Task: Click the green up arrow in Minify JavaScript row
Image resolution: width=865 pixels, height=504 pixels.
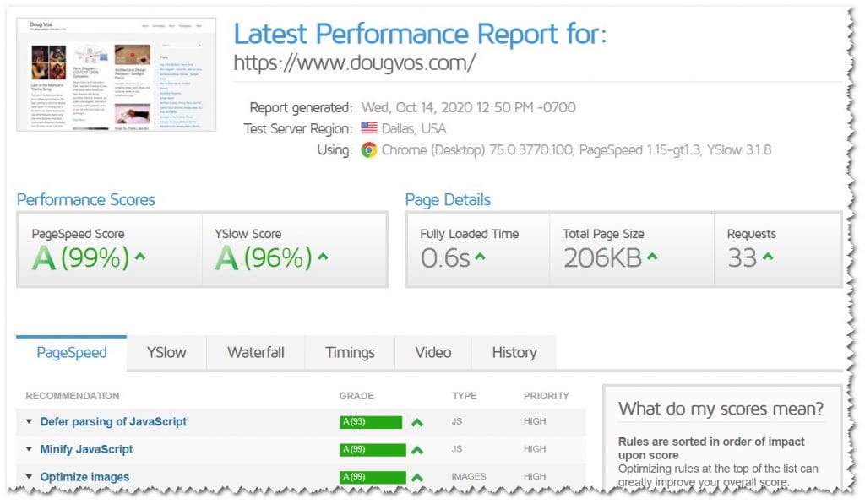Action: [x=417, y=451]
